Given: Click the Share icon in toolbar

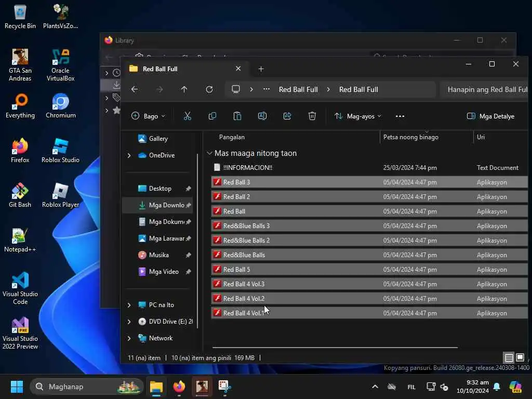Looking at the screenshot, I should (x=287, y=116).
